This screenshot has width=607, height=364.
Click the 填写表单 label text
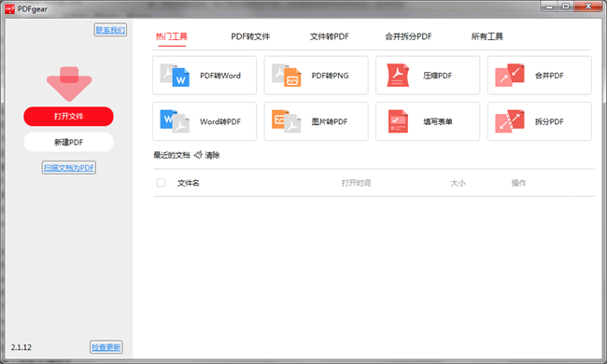(438, 121)
